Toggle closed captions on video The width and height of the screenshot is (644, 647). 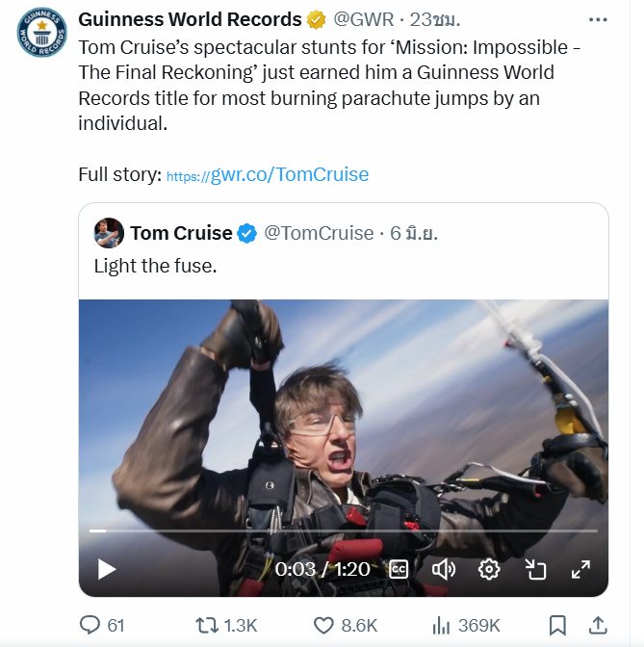point(399,569)
